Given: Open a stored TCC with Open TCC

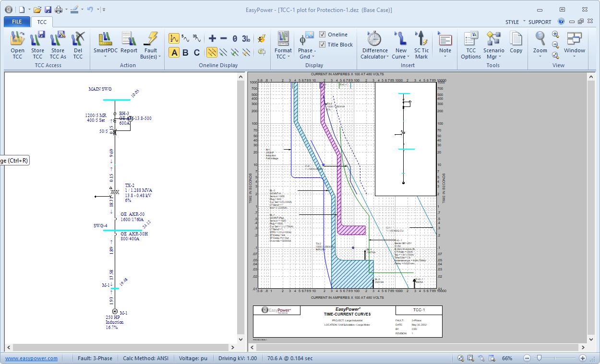Looking at the screenshot, I should pos(17,46).
